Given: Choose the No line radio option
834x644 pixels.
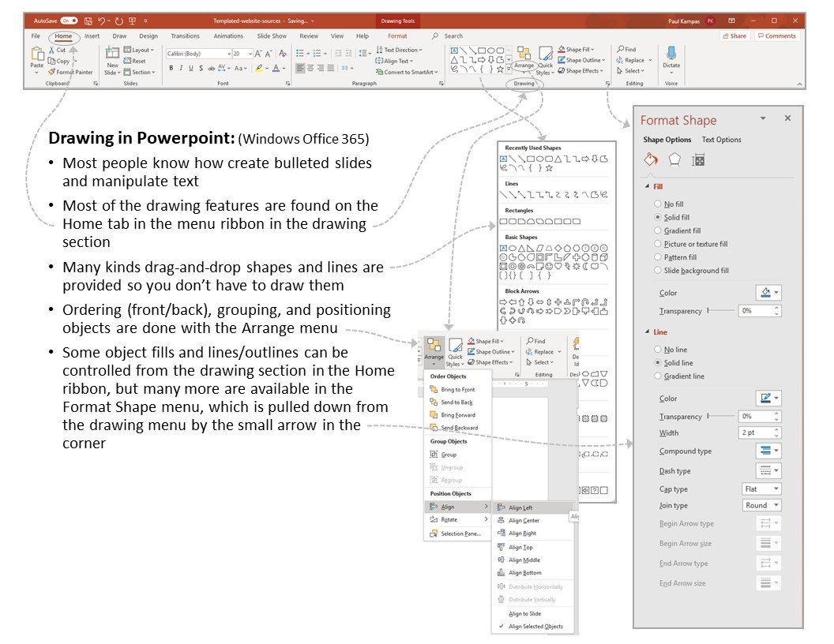Looking at the screenshot, I should (x=658, y=349).
